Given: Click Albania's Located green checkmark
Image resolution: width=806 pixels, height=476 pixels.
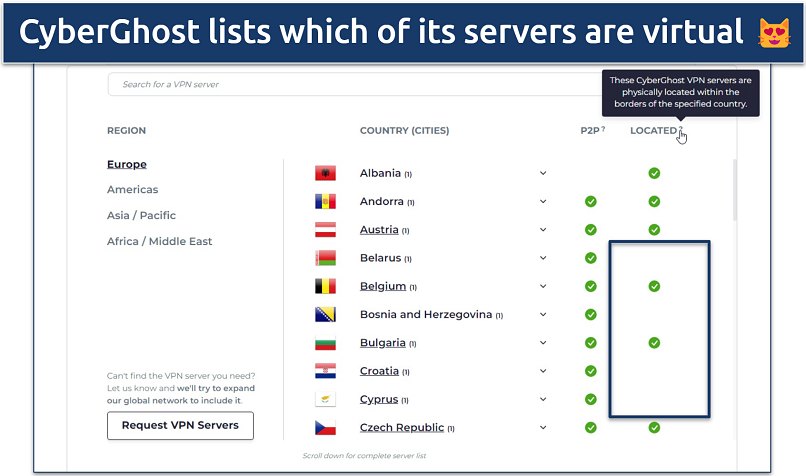Looking at the screenshot, I should [x=654, y=173].
